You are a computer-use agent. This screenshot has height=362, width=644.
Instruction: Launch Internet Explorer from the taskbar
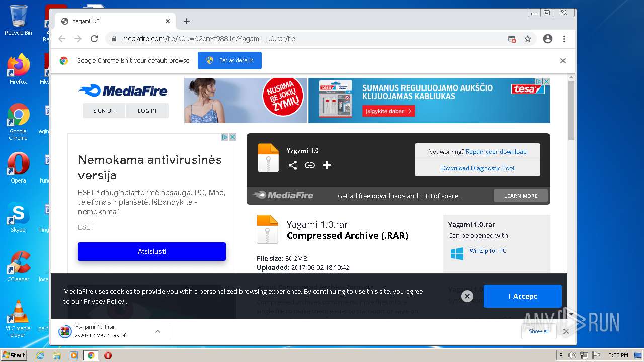tap(40, 355)
